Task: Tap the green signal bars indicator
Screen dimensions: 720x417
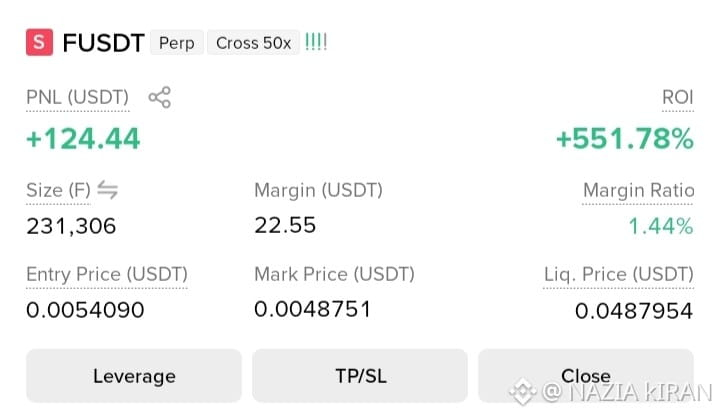Action: (x=316, y=42)
